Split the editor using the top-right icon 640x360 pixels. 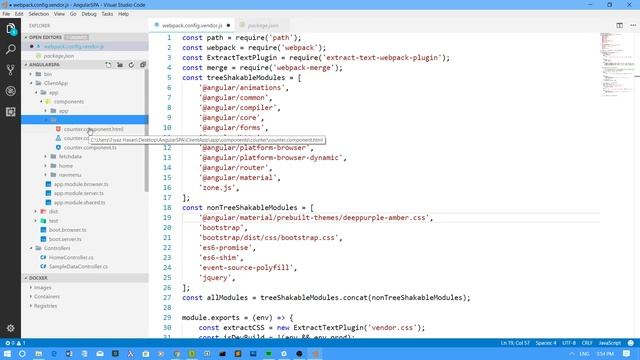pos(620,25)
